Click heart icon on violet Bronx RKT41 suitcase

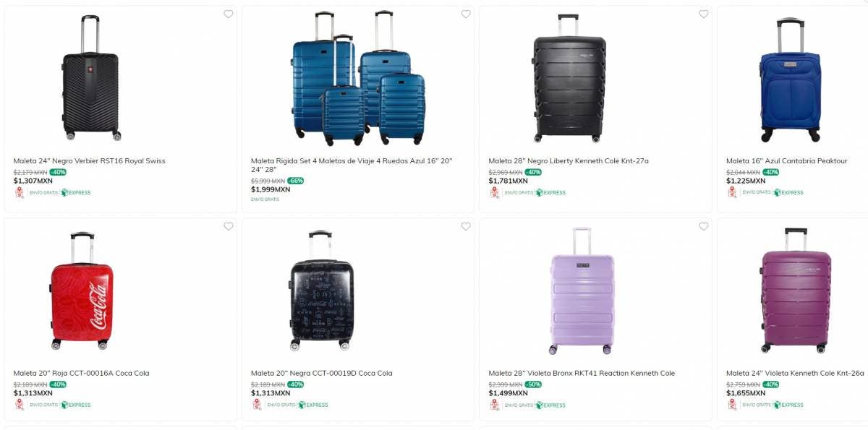[x=704, y=227]
